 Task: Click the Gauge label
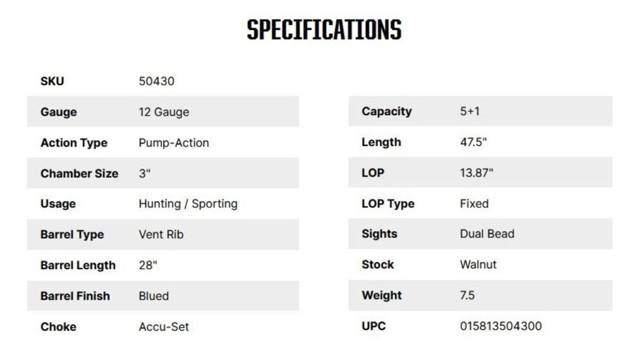(x=59, y=112)
